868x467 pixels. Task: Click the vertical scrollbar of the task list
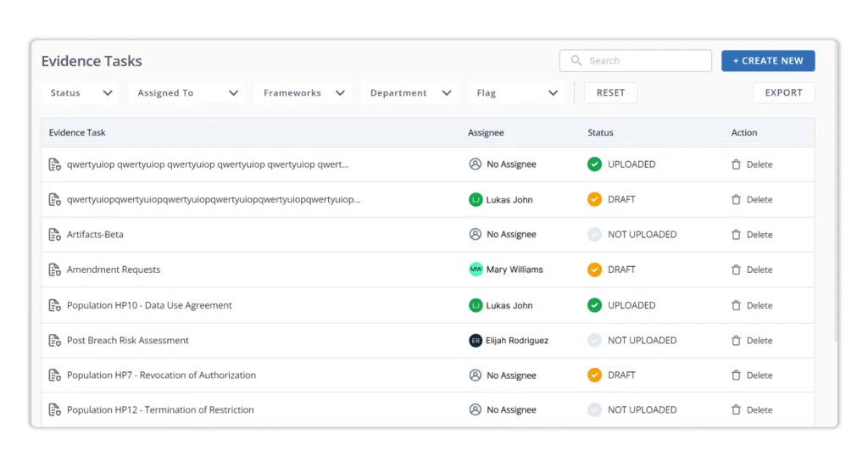(x=835, y=193)
